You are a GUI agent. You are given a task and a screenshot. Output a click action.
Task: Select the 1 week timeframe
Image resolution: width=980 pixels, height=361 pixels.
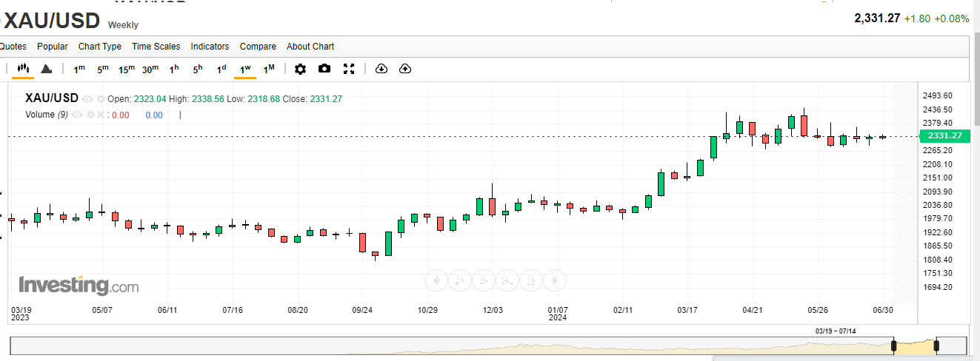[x=245, y=69]
